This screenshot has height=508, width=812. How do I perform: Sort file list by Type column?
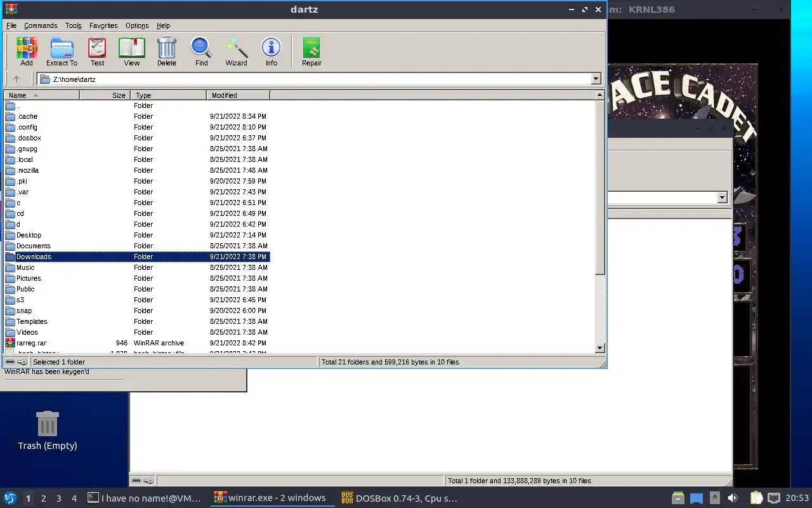tap(168, 95)
